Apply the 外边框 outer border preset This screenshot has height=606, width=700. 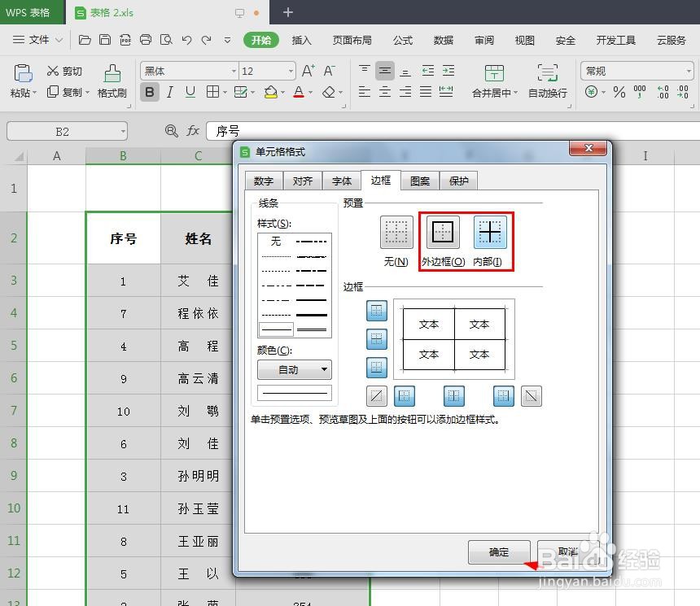(x=440, y=232)
